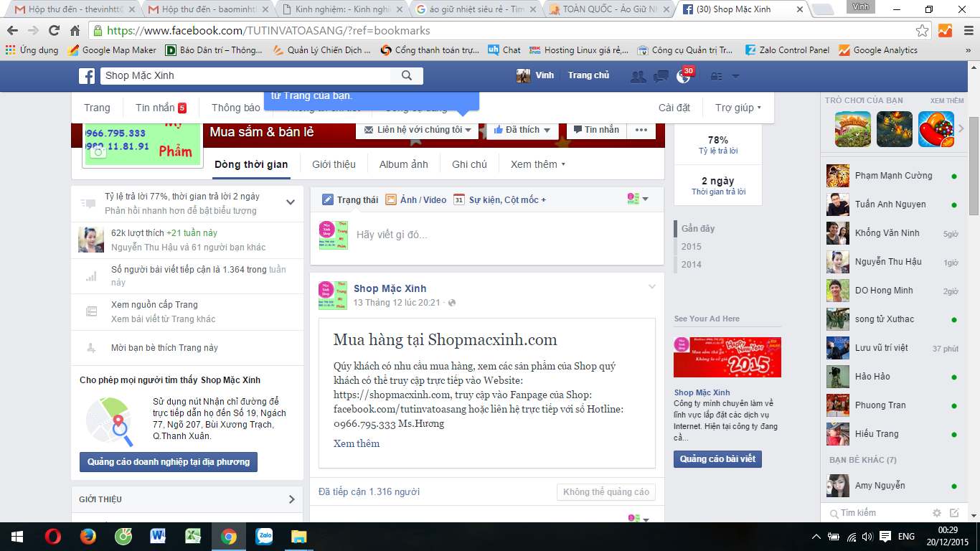Bookmark this page with the star icon
The width and height of the screenshot is (980, 551).
tap(923, 31)
